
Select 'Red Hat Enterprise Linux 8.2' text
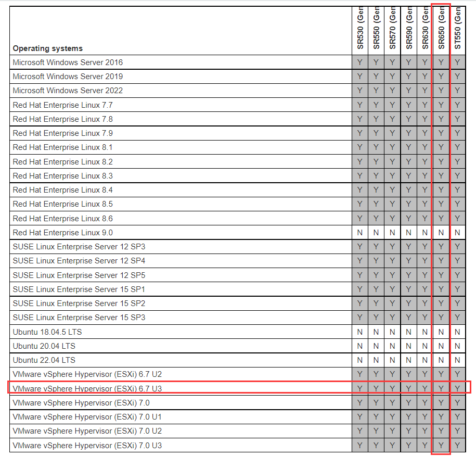click(62, 161)
